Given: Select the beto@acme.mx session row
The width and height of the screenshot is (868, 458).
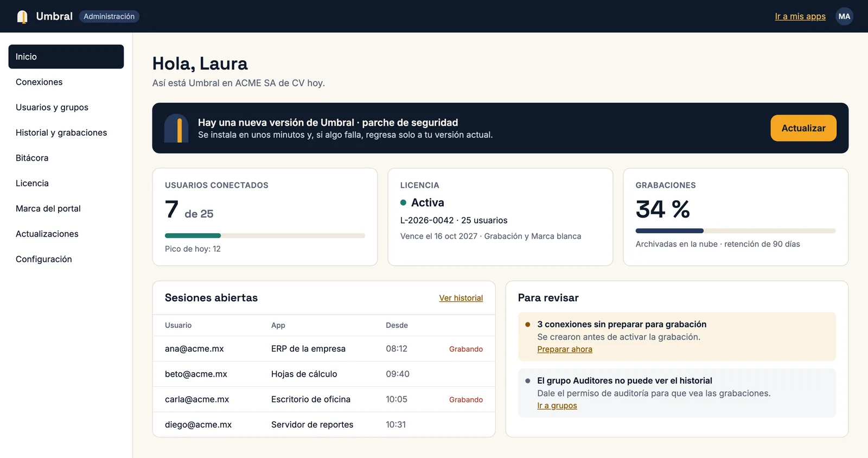Looking at the screenshot, I should tap(324, 374).
